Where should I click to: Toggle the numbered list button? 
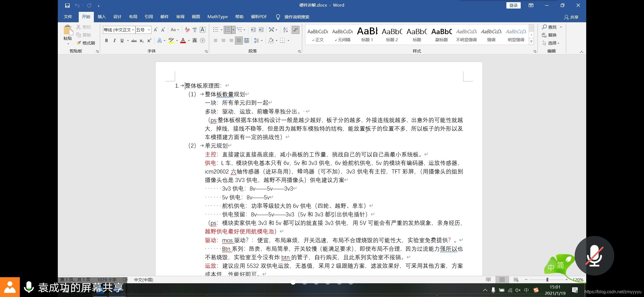click(228, 30)
